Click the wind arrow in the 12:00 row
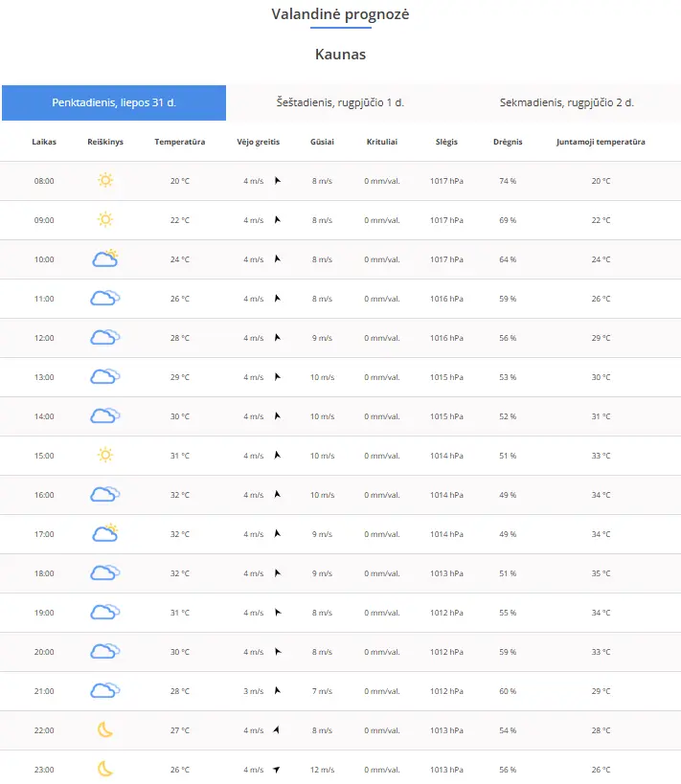Viewport: 681px width, 784px height. click(x=278, y=338)
